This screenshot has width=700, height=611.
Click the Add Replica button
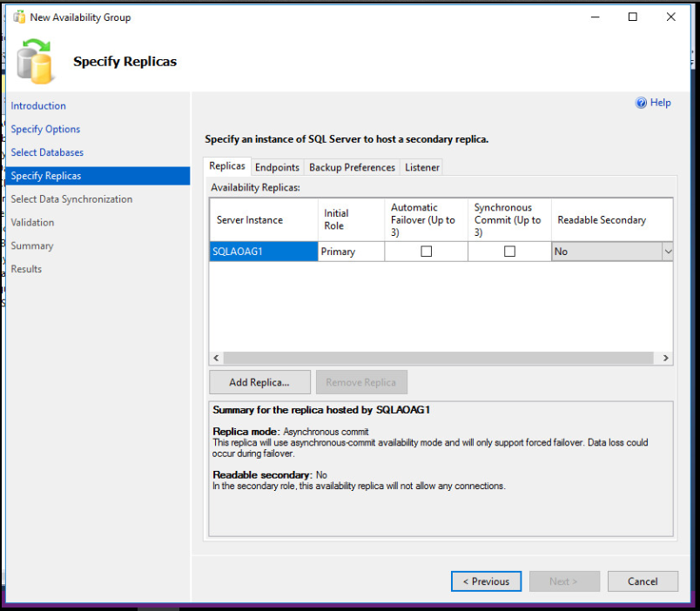259,382
